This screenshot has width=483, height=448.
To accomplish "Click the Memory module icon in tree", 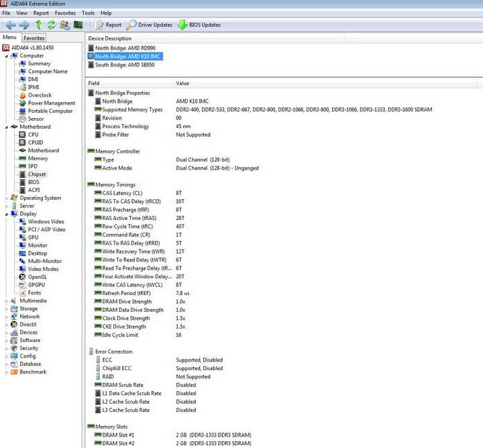I will coord(23,158).
